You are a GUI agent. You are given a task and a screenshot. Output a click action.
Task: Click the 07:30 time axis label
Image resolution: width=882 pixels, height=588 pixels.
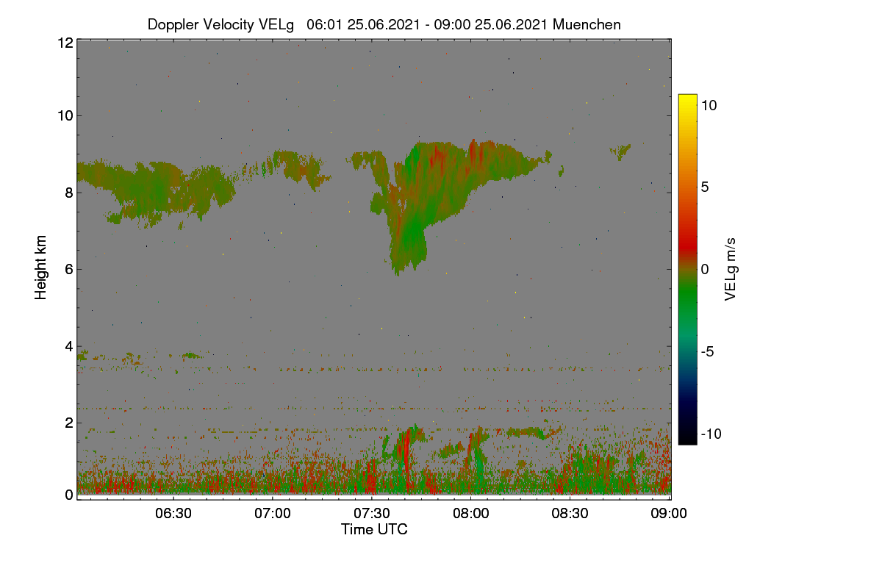pos(372,513)
